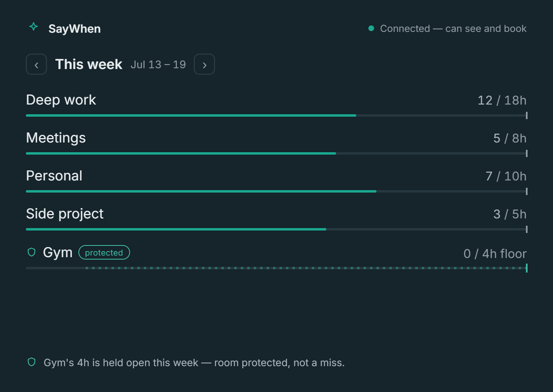This screenshot has height=392, width=553.
Task: Toggle the Gym protected badge
Action: [x=104, y=252]
